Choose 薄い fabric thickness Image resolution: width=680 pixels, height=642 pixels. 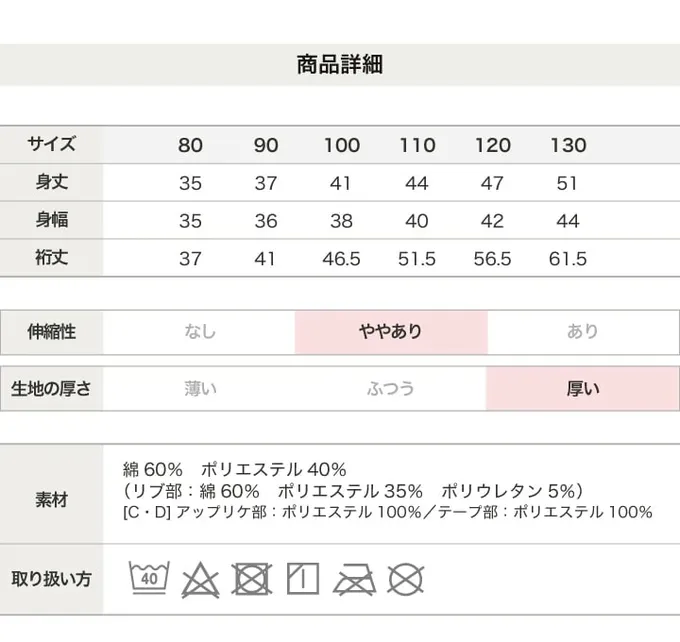coord(200,389)
